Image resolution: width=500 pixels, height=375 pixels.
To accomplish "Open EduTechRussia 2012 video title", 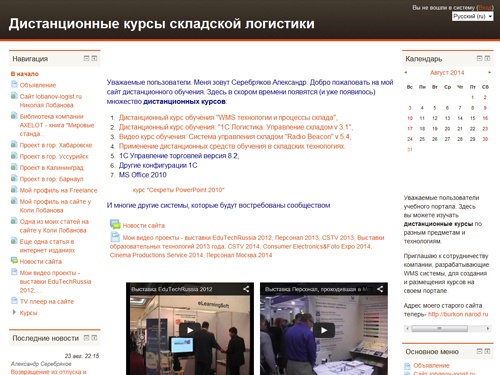I will click(172, 289).
